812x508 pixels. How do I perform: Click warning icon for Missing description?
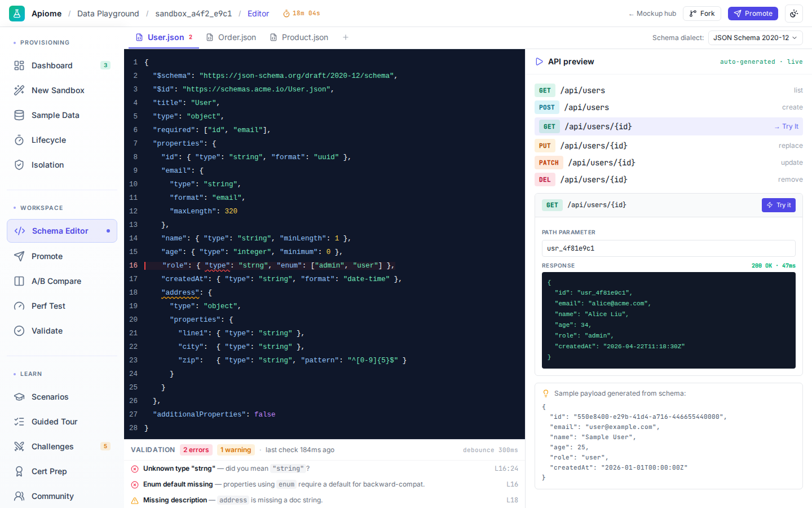pyautogui.click(x=135, y=500)
